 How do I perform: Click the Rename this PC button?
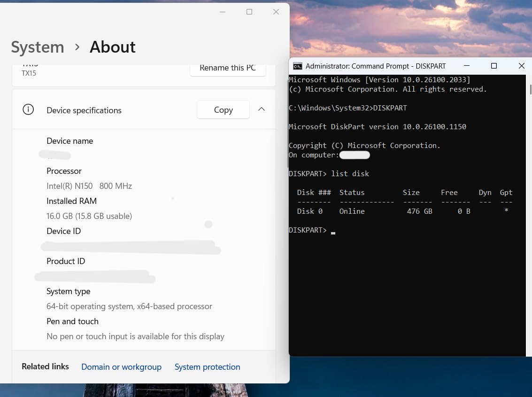tap(228, 68)
